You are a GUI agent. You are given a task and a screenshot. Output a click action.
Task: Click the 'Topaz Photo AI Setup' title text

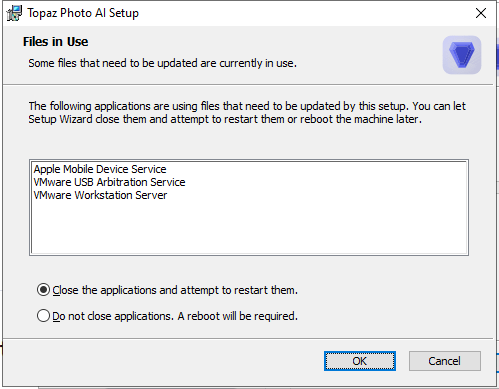pyautogui.click(x=83, y=13)
